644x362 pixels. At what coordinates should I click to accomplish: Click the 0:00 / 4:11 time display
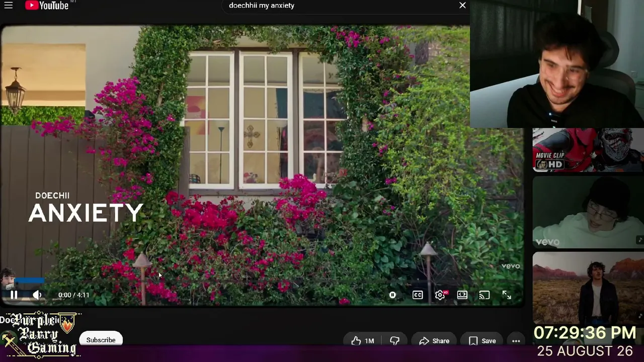[x=73, y=295]
